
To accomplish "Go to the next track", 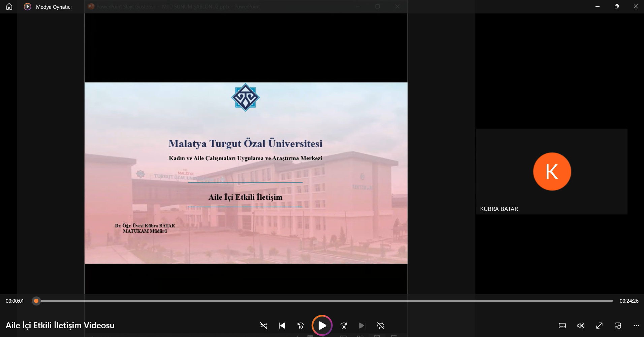I will tap(362, 326).
